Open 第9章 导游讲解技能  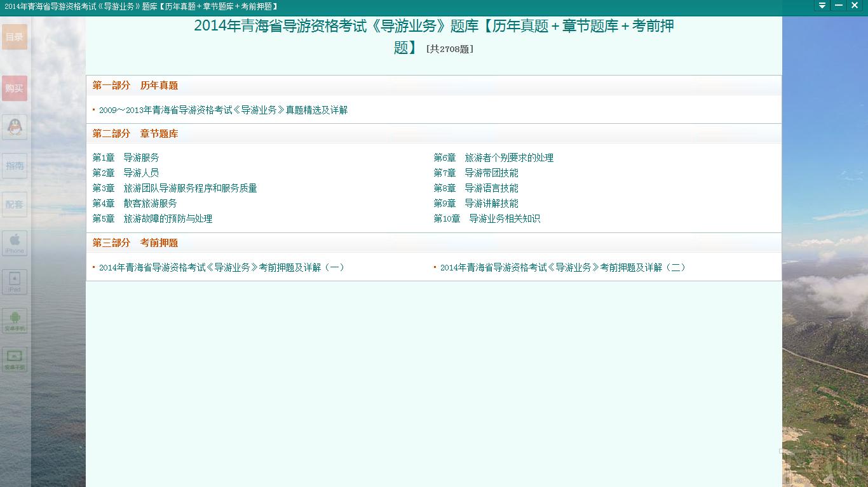476,203
